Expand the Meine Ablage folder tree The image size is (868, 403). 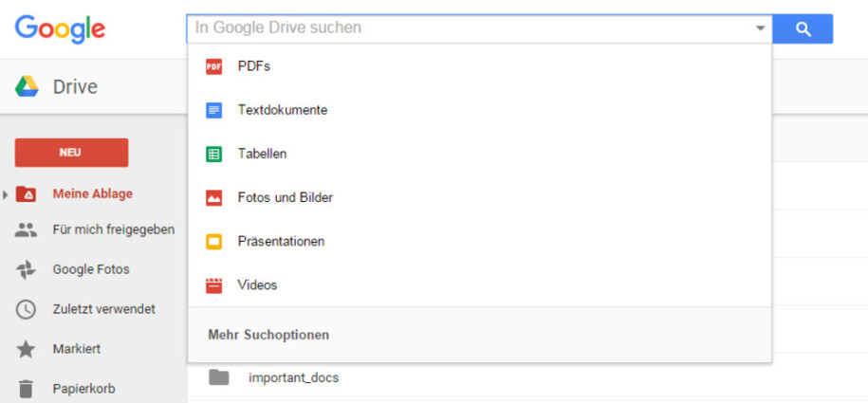click(5, 194)
